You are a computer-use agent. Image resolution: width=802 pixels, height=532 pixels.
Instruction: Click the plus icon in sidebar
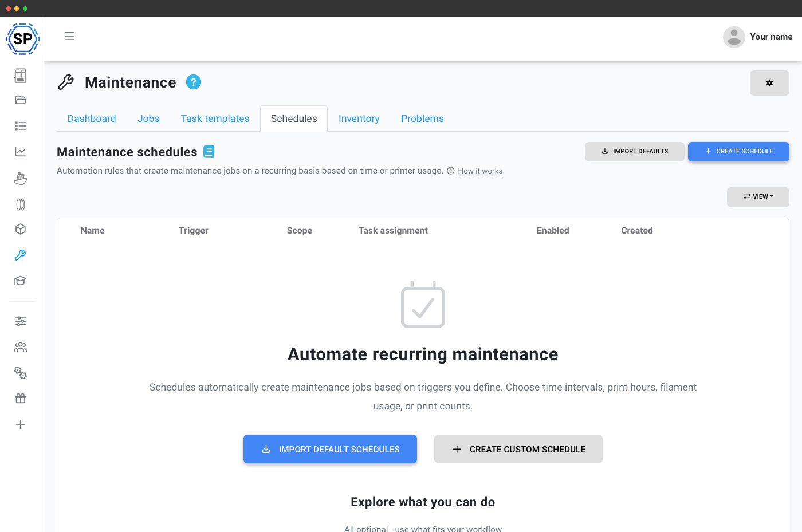pos(21,424)
